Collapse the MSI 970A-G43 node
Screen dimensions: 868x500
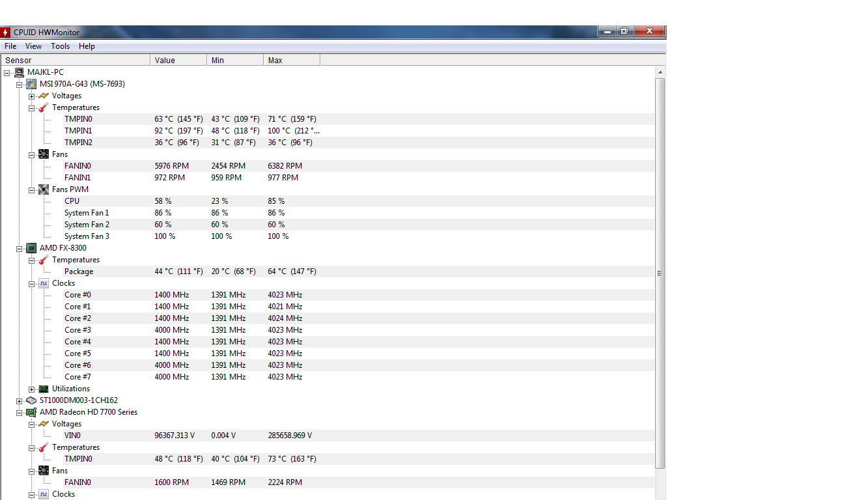pyautogui.click(x=19, y=85)
